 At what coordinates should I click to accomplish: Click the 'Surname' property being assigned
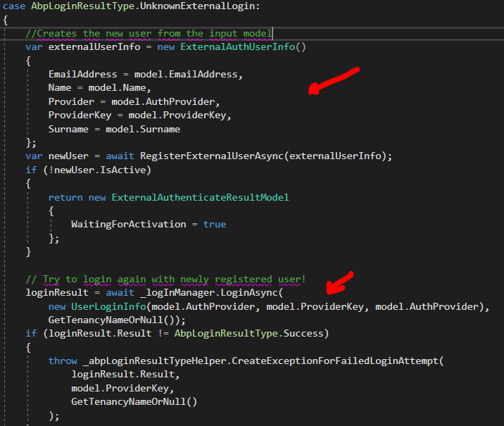[x=68, y=130]
